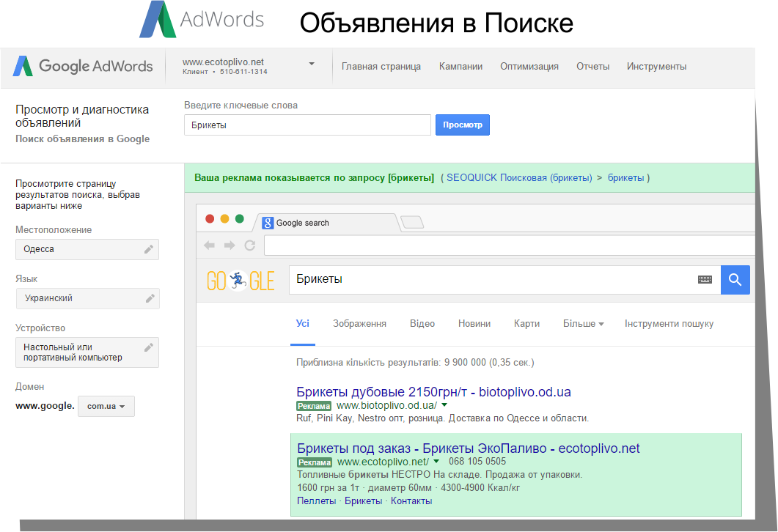This screenshot has height=532, width=778.
Task: Go to the Кампании tab
Action: point(460,67)
